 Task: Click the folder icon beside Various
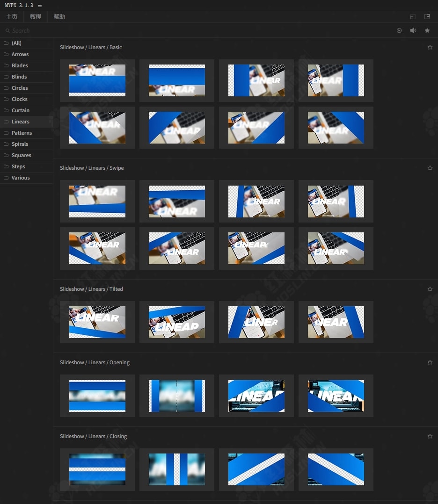click(x=6, y=178)
